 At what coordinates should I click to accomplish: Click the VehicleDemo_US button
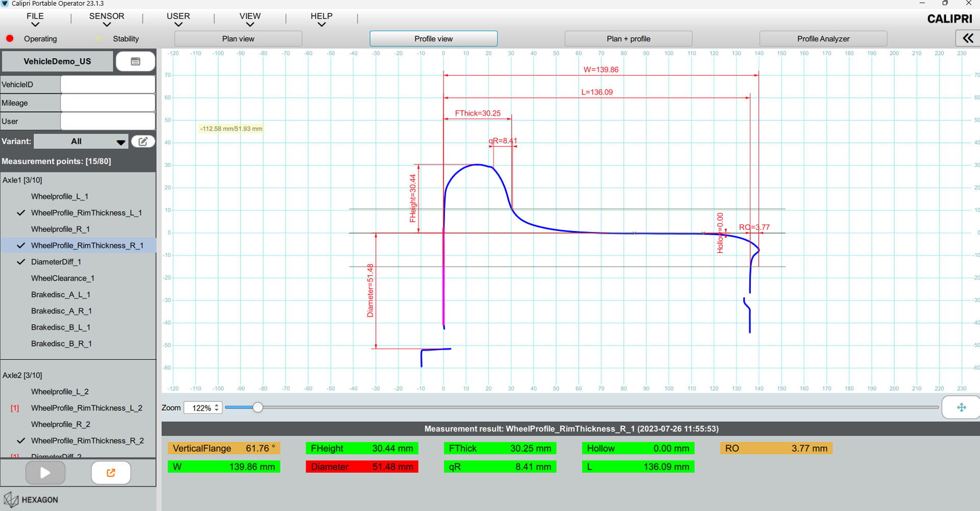click(57, 61)
